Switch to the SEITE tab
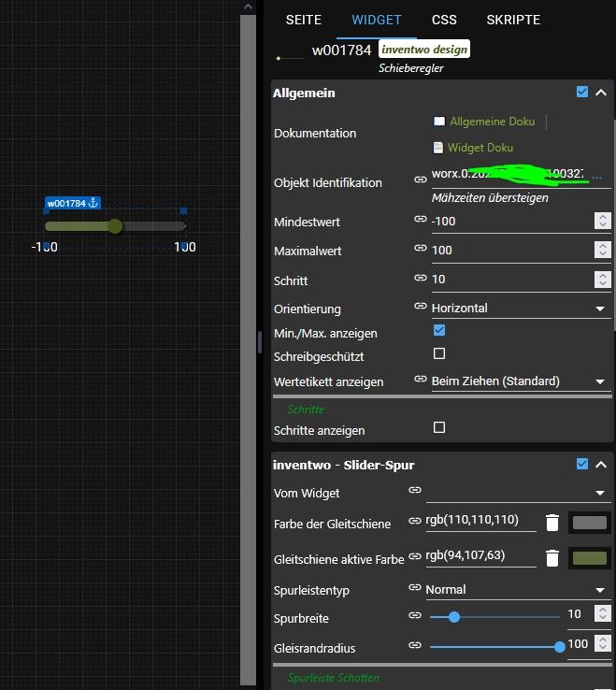This screenshot has width=616, height=690. [304, 20]
